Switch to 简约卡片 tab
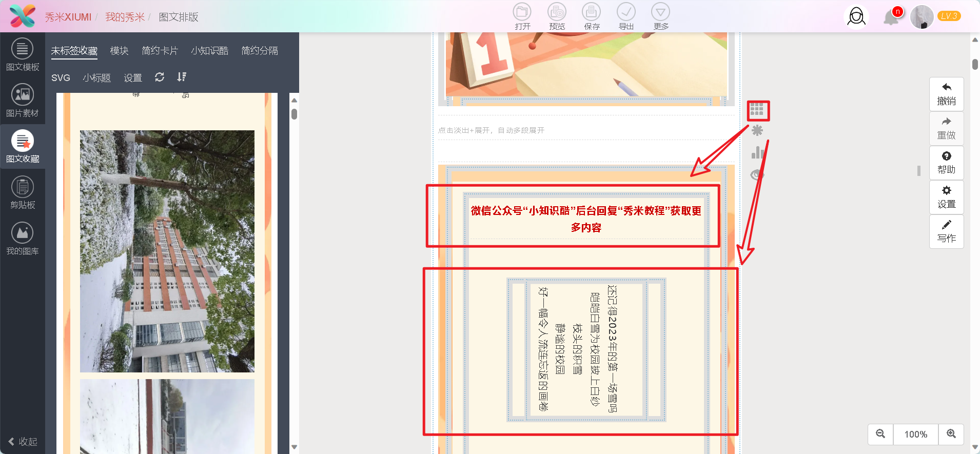This screenshot has height=454, width=980. pyautogui.click(x=160, y=51)
